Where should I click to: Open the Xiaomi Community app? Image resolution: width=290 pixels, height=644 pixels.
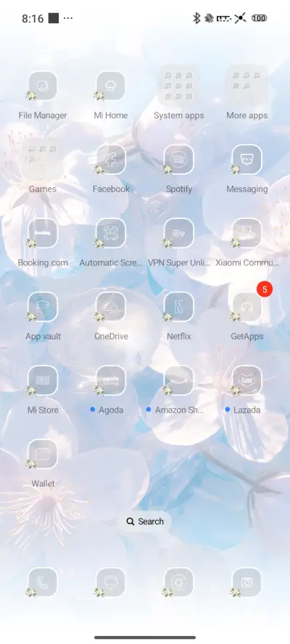(x=247, y=233)
